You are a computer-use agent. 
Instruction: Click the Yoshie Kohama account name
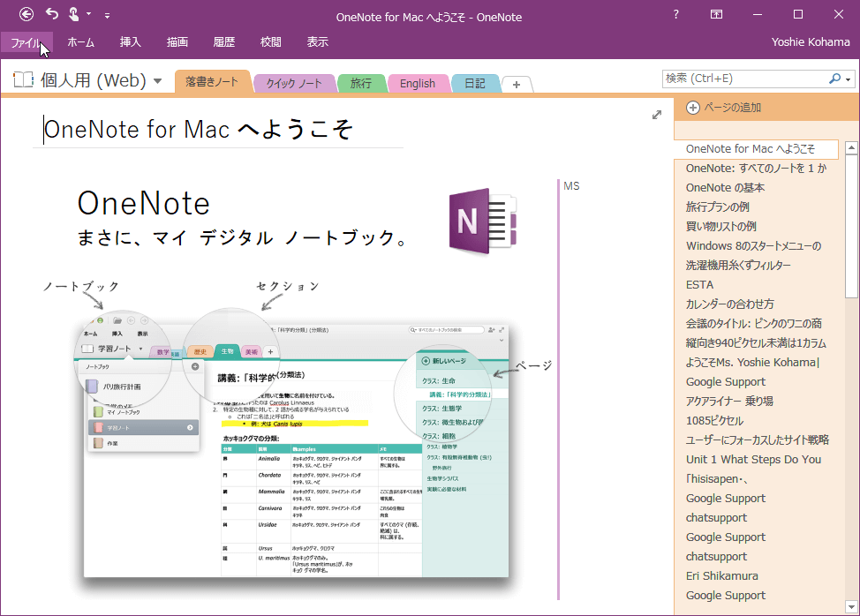click(810, 42)
